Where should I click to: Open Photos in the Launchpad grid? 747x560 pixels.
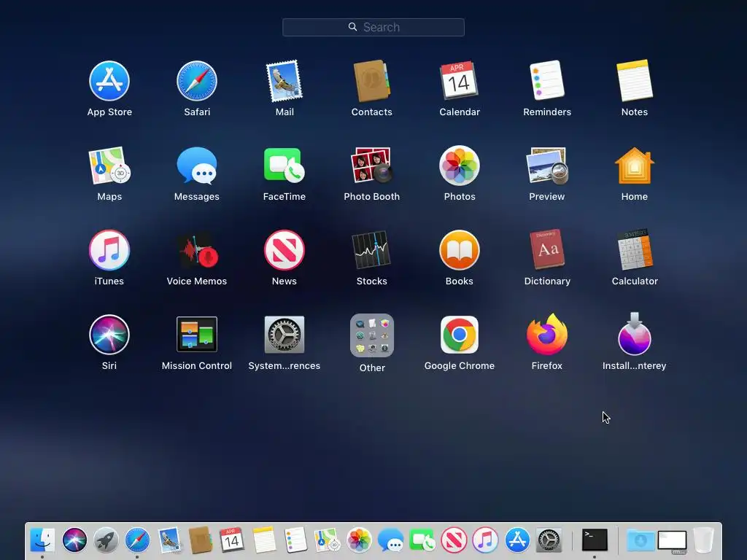pos(460,166)
